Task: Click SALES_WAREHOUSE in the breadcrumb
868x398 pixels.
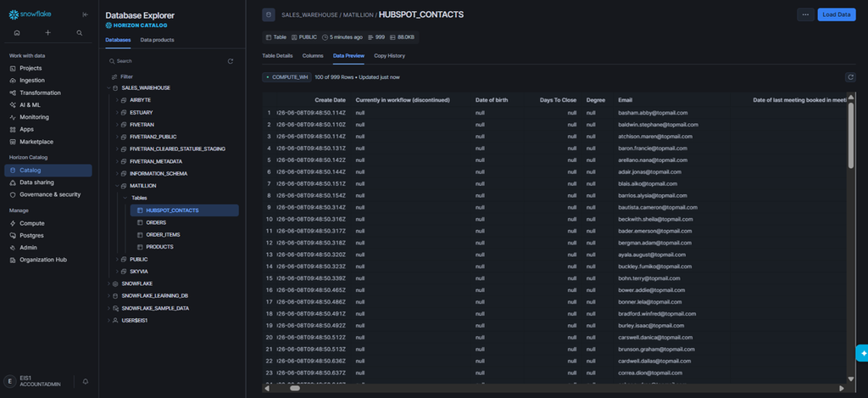Action: click(309, 15)
